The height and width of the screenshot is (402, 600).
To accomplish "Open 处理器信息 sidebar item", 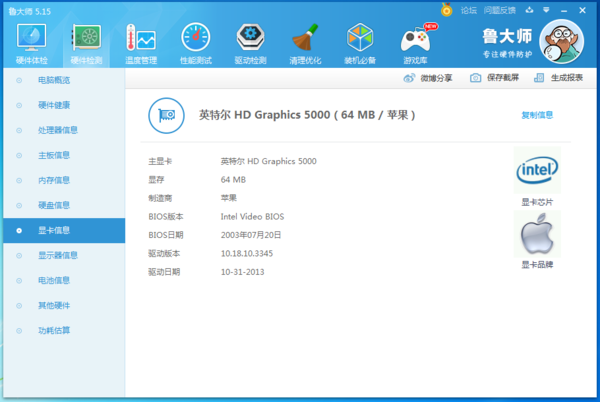I will click(x=64, y=130).
